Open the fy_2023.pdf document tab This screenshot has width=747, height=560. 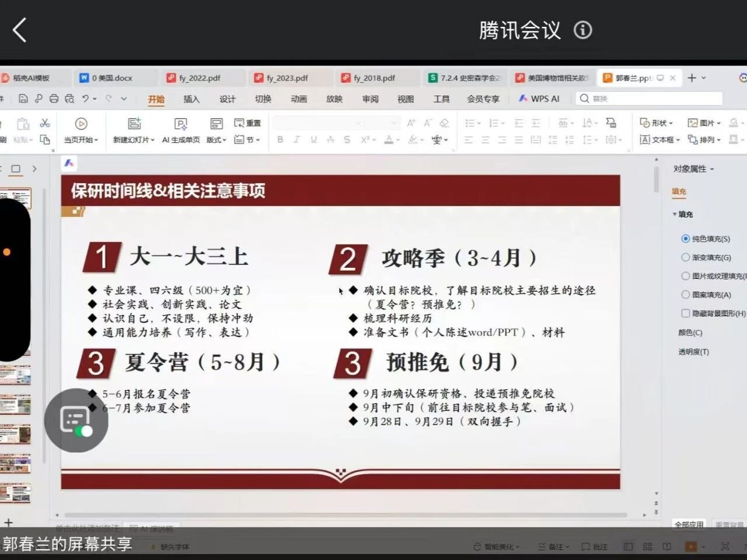coord(287,78)
